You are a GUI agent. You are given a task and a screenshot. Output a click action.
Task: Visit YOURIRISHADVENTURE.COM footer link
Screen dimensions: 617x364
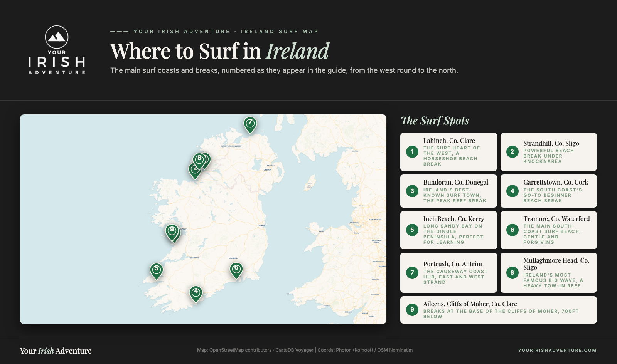[557, 350]
